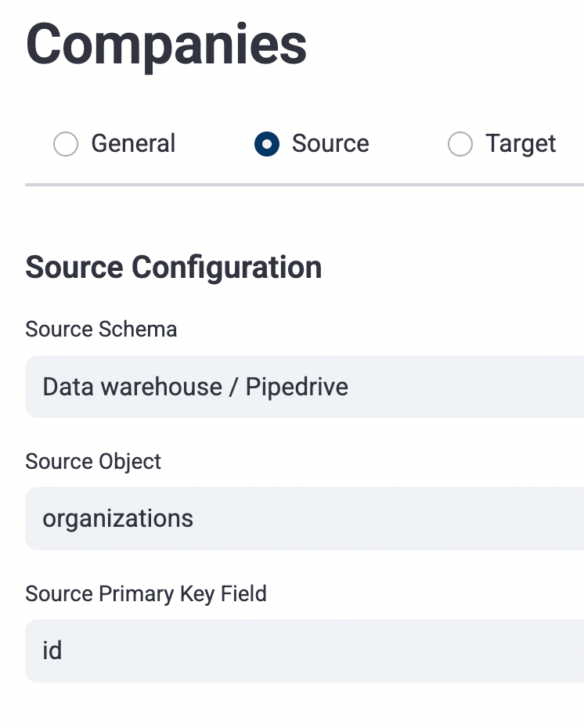Click the Source Object label

click(93, 462)
